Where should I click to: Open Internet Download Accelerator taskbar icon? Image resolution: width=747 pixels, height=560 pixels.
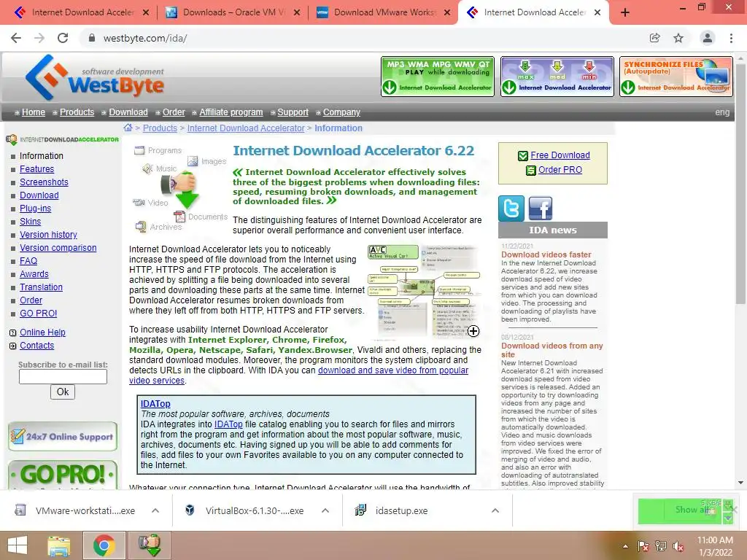click(x=149, y=545)
